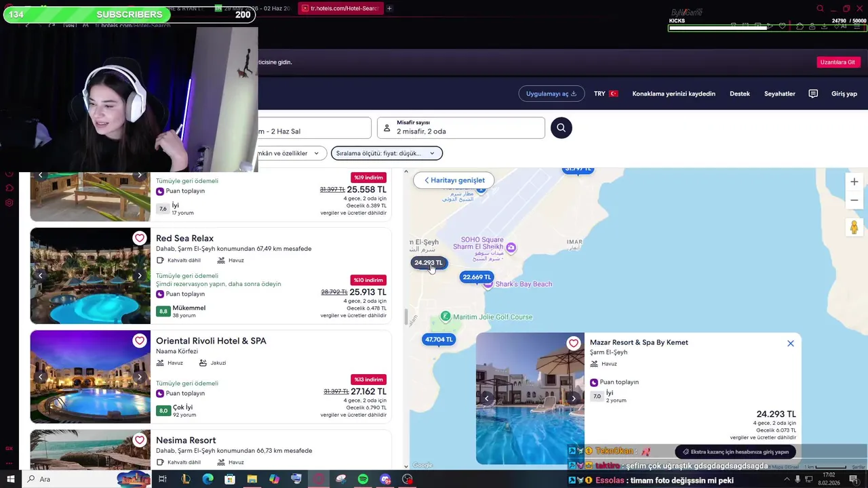Click the Uzantılara Git button

(837, 62)
